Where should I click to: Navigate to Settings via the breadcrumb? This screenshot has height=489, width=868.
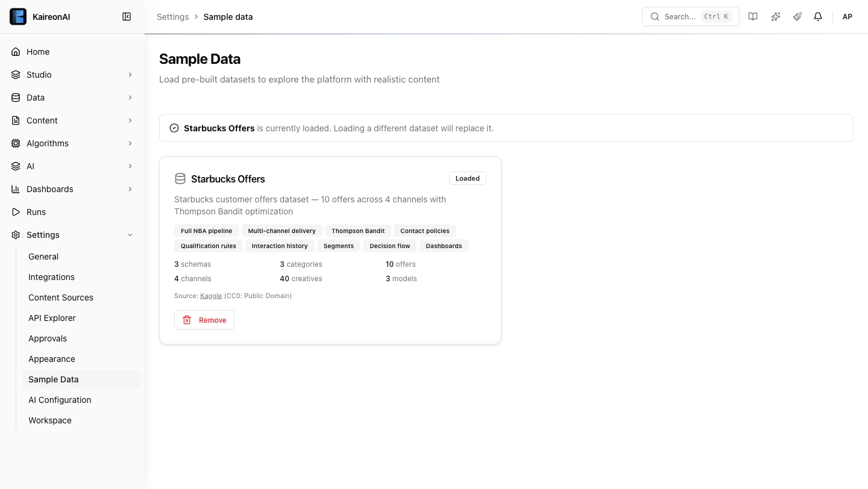pos(172,16)
